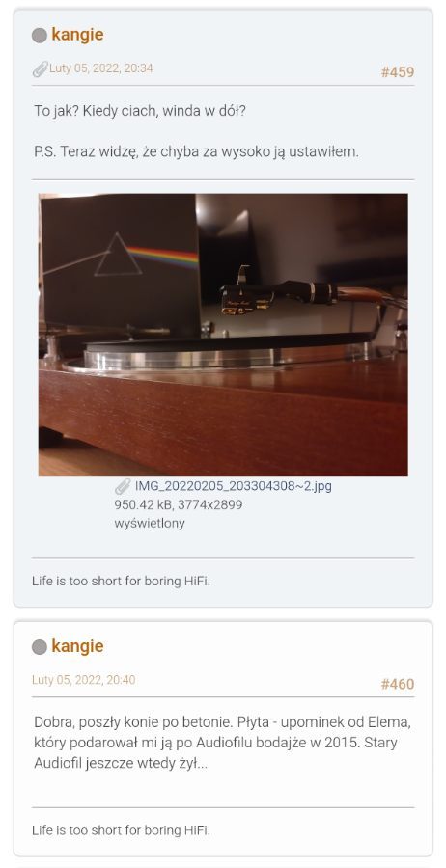Click the text line To jak? Kiedy ciach
The height and width of the screenshot is (868, 446).
pos(140,111)
